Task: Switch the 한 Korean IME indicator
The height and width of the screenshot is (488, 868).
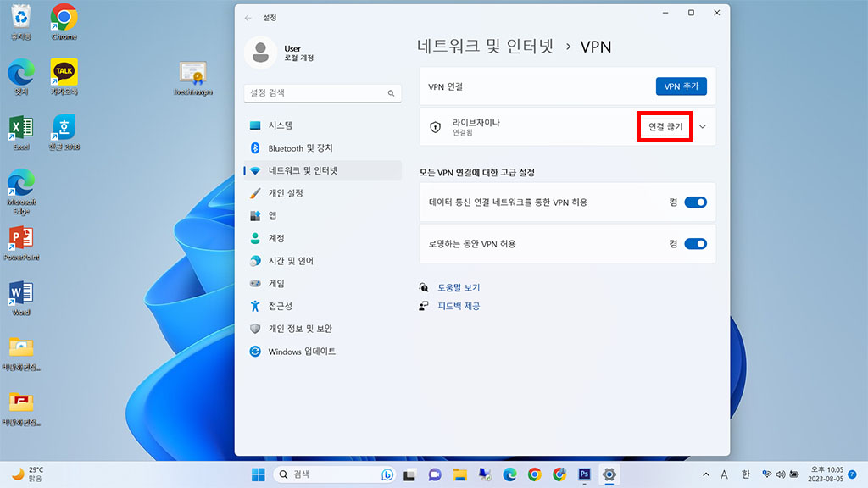Action: tap(746, 474)
